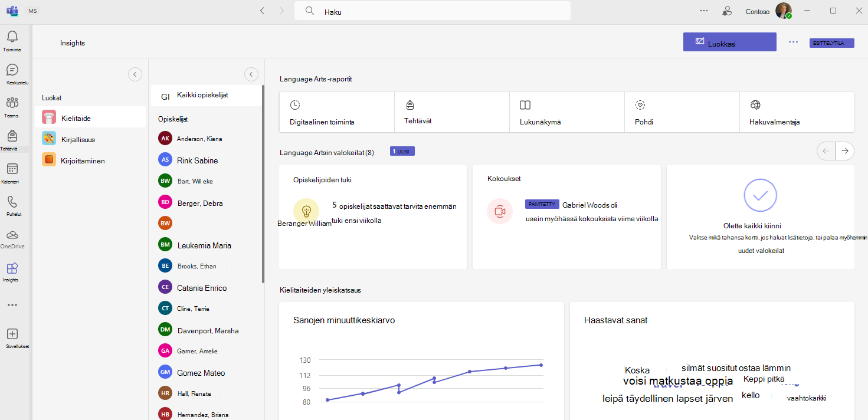Click the PÄIVITETTY label on Kokoukset
Screen dimensions: 868x420
542,204
